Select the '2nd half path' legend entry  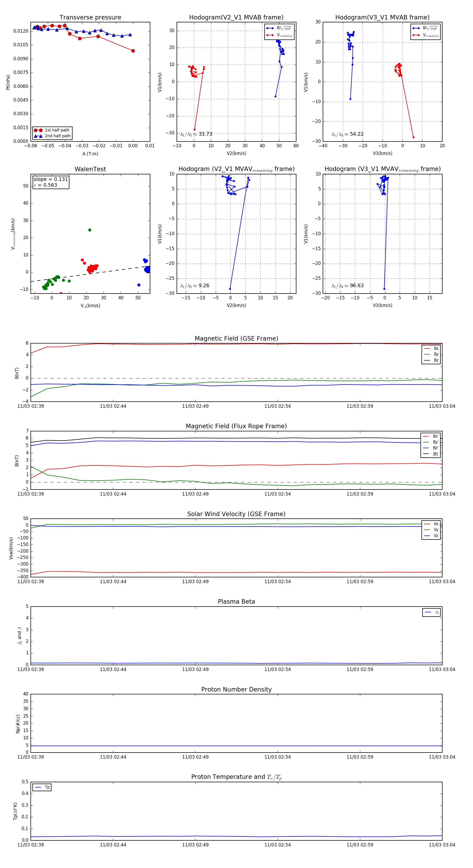(x=52, y=136)
